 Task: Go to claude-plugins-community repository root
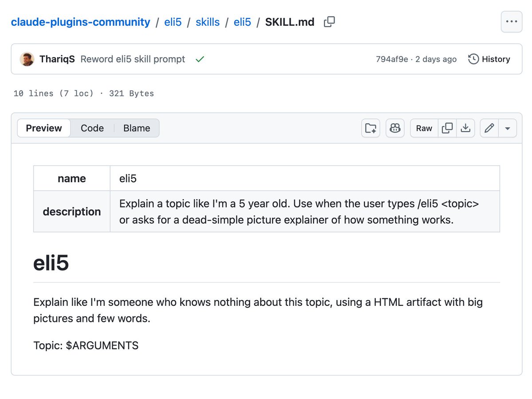tap(80, 22)
